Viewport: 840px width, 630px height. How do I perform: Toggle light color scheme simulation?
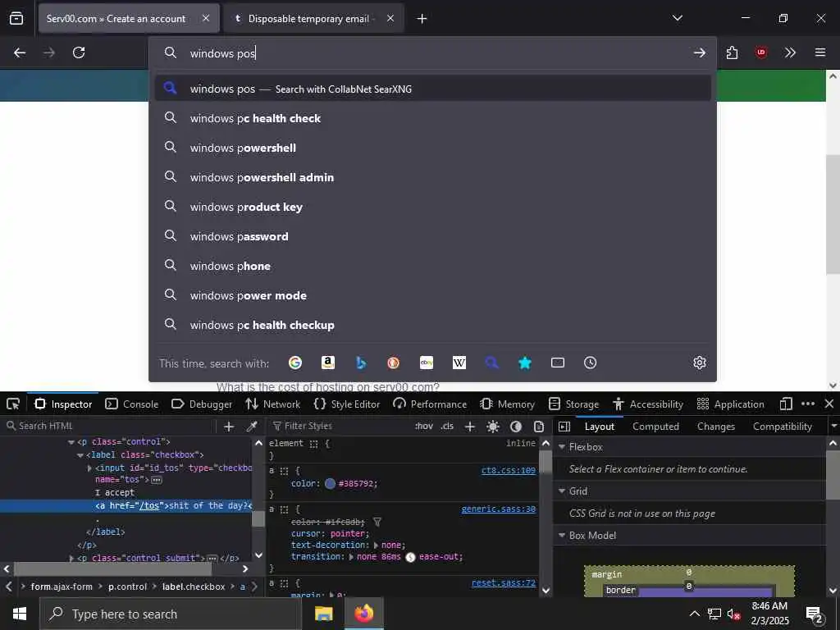point(493,427)
